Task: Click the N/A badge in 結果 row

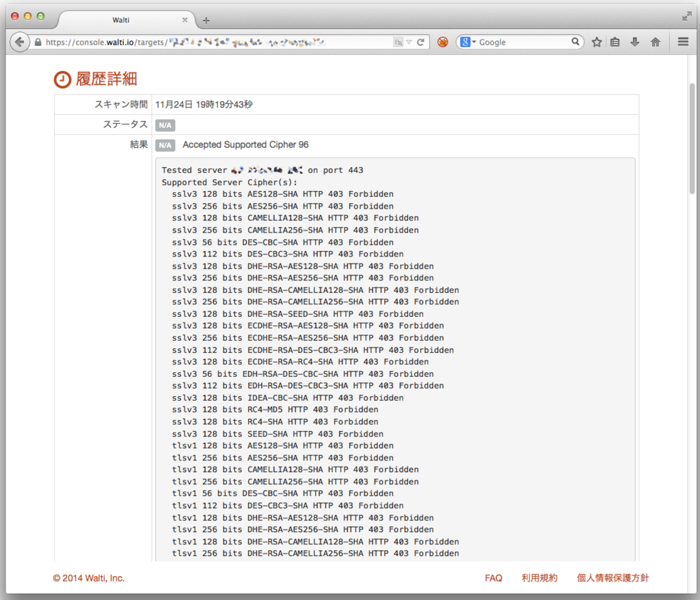Action: tap(165, 145)
